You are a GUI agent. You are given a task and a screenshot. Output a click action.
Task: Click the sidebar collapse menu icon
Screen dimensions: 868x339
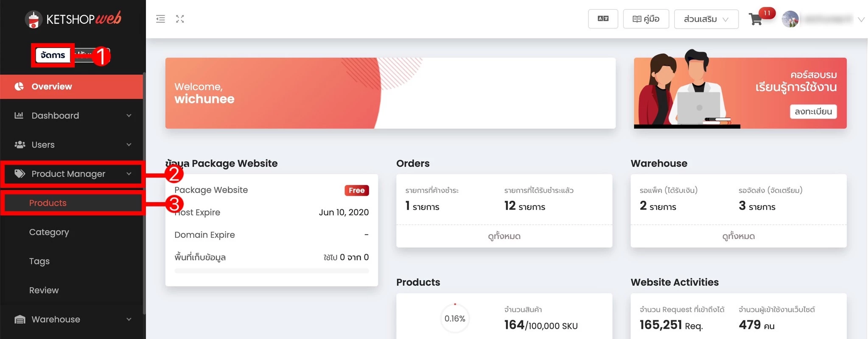(160, 19)
